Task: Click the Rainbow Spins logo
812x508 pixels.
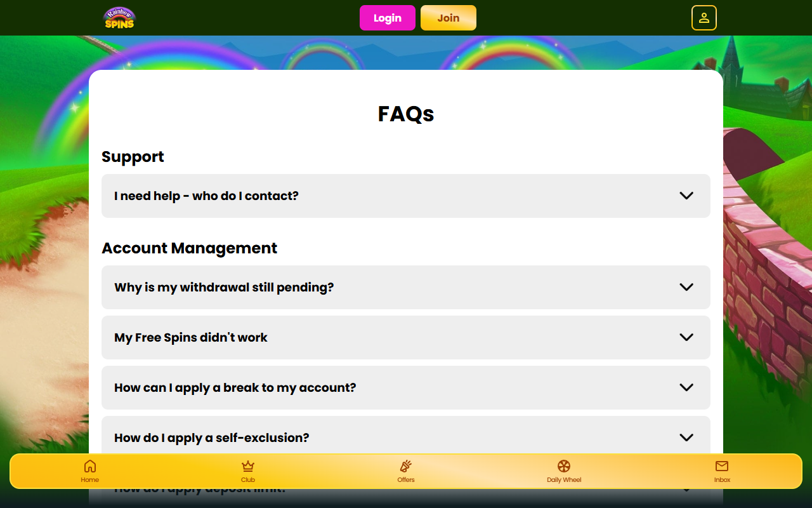Action: click(119, 18)
